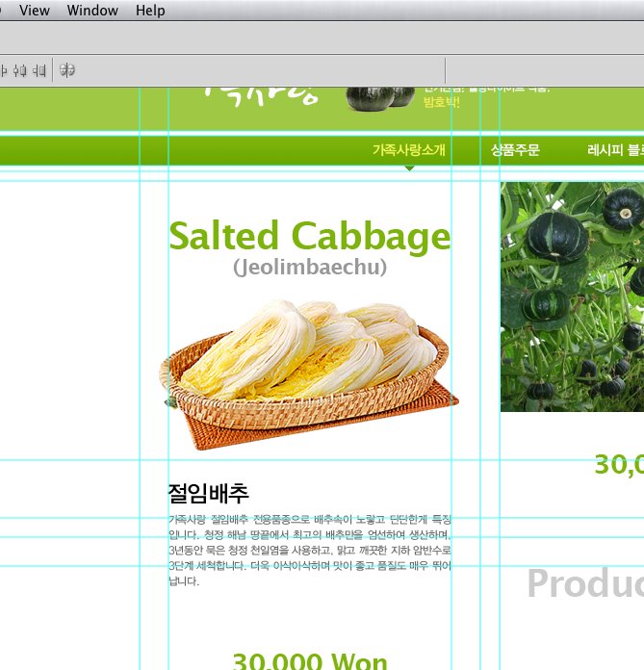This screenshot has height=670, width=644.
Task: Click the gray Product heading text
Action: point(584,584)
